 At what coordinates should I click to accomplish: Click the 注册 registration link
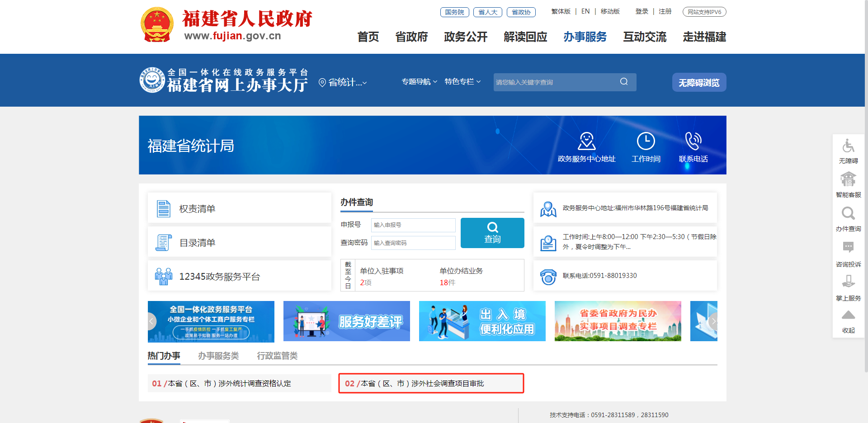point(665,11)
